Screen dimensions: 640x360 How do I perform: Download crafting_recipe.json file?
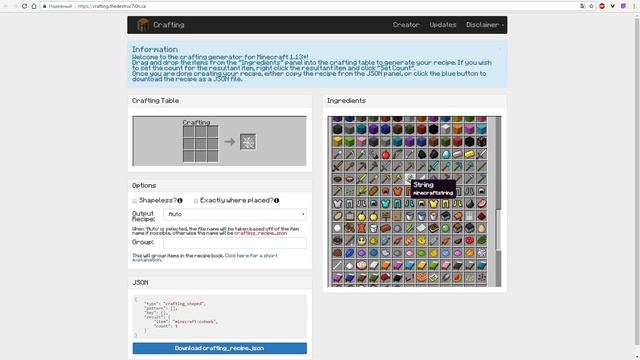coord(220,348)
